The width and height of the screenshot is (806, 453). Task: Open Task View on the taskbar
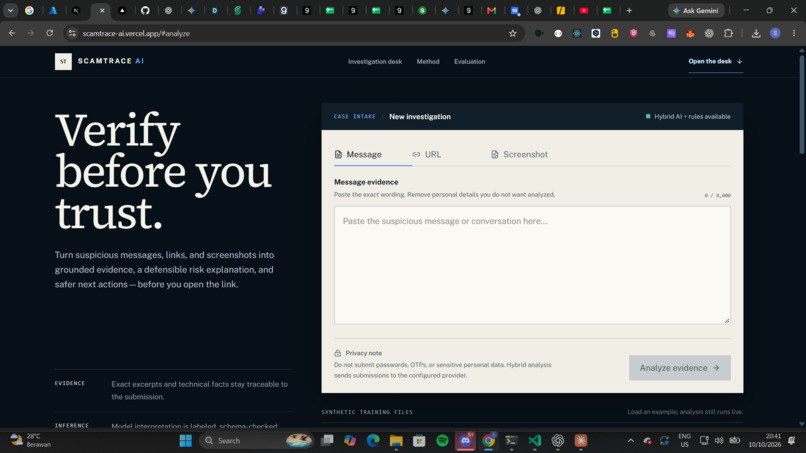click(x=327, y=441)
